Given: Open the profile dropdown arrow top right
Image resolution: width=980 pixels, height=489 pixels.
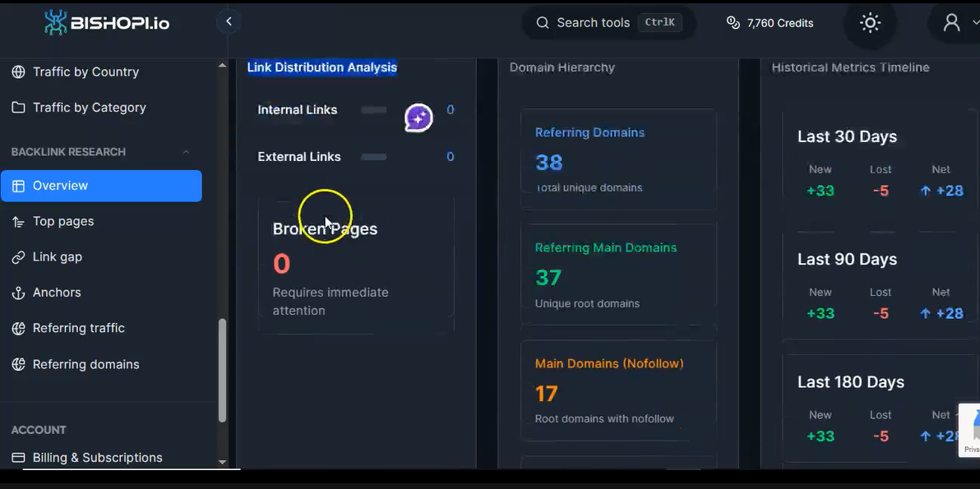Looking at the screenshot, I should tap(974, 23).
